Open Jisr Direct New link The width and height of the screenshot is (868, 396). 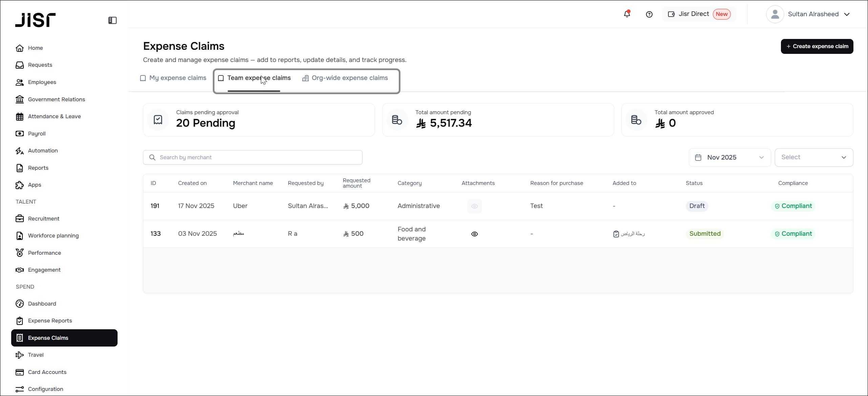pyautogui.click(x=699, y=14)
